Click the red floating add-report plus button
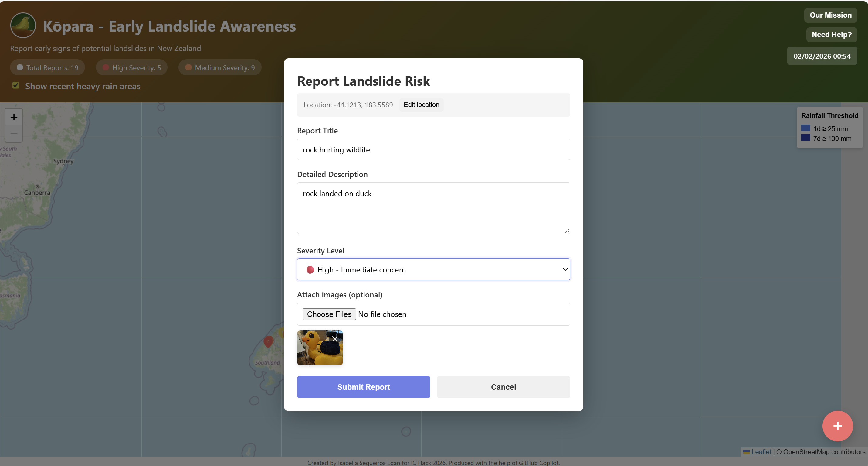Viewport: 868px width, 466px height. pyautogui.click(x=837, y=426)
